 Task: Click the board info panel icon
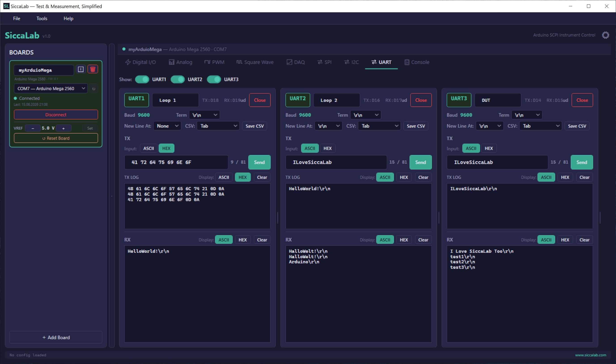click(81, 69)
